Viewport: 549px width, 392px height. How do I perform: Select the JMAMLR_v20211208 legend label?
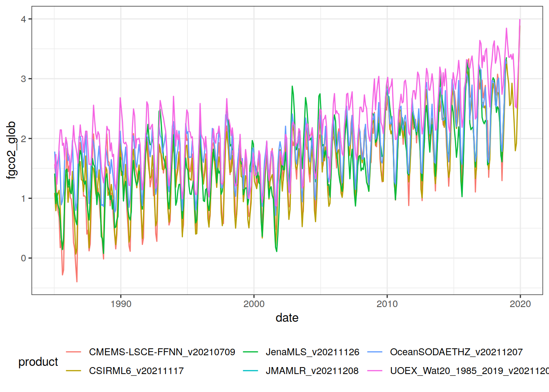[x=312, y=371]
